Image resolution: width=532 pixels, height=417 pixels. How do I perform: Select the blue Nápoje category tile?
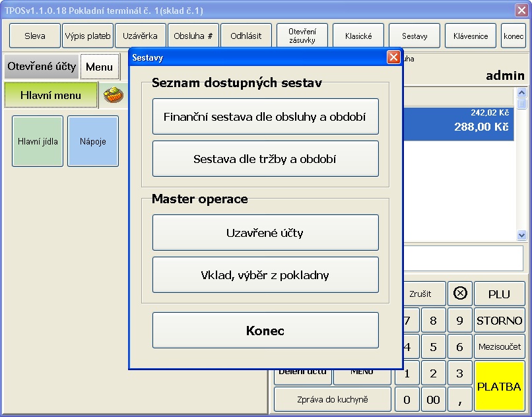point(93,141)
